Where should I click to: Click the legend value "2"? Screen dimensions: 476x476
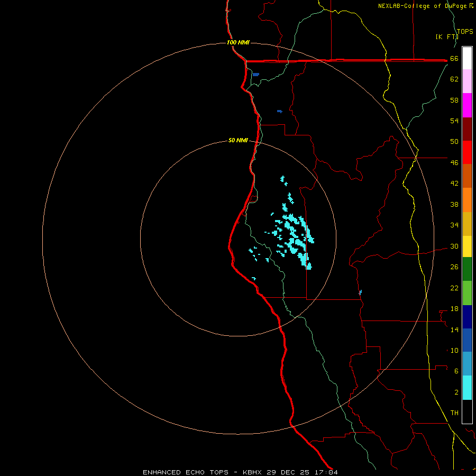456,392
